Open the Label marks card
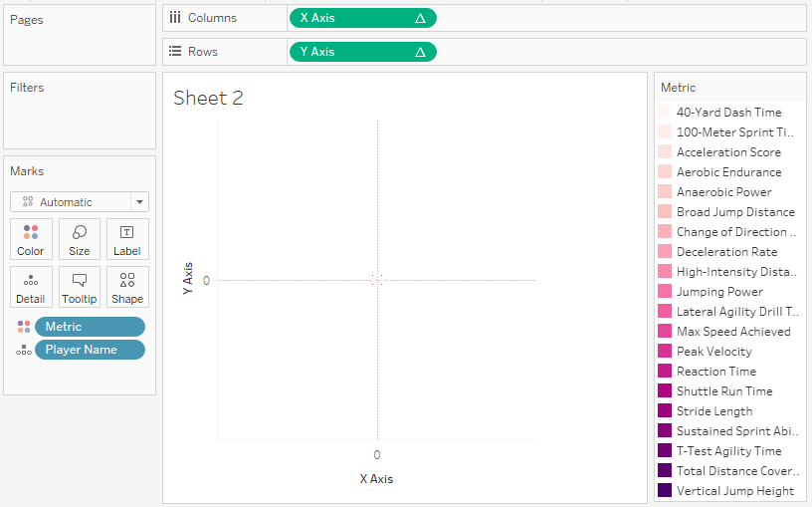The height and width of the screenshot is (507, 812). click(x=127, y=239)
